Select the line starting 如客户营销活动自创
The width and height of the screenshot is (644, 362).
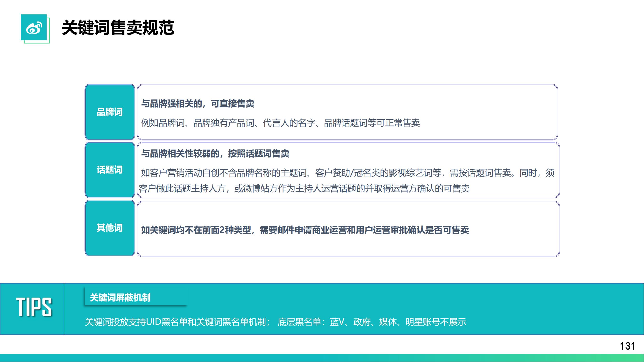348,173
